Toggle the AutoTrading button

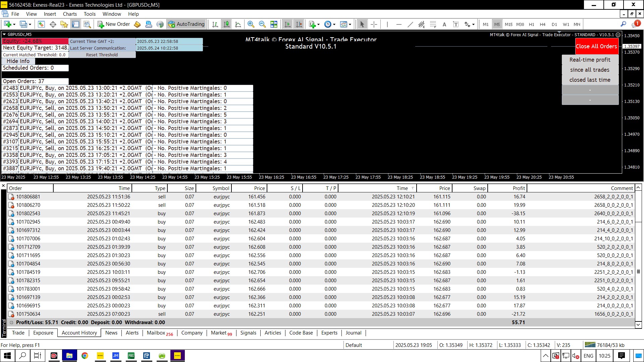coord(186,24)
